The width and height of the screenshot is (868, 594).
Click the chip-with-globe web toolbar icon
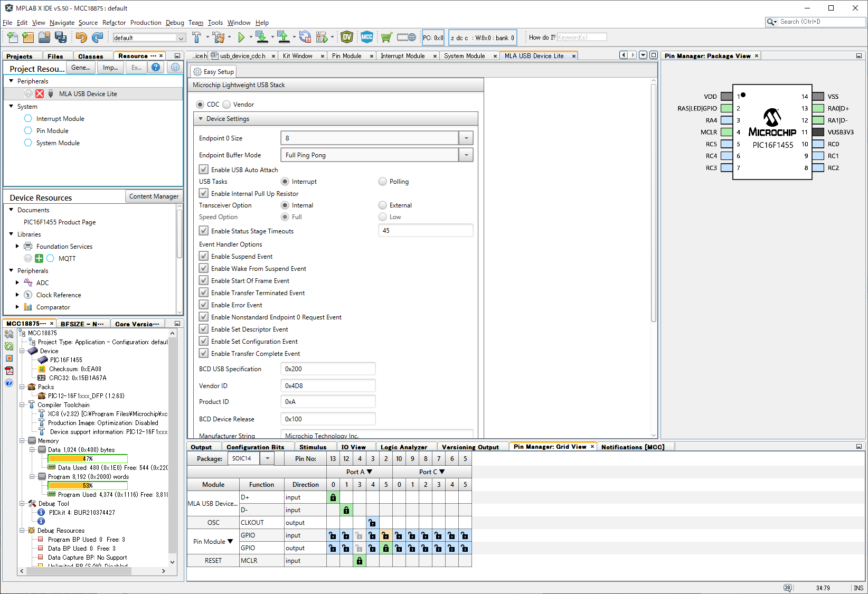tap(407, 37)
